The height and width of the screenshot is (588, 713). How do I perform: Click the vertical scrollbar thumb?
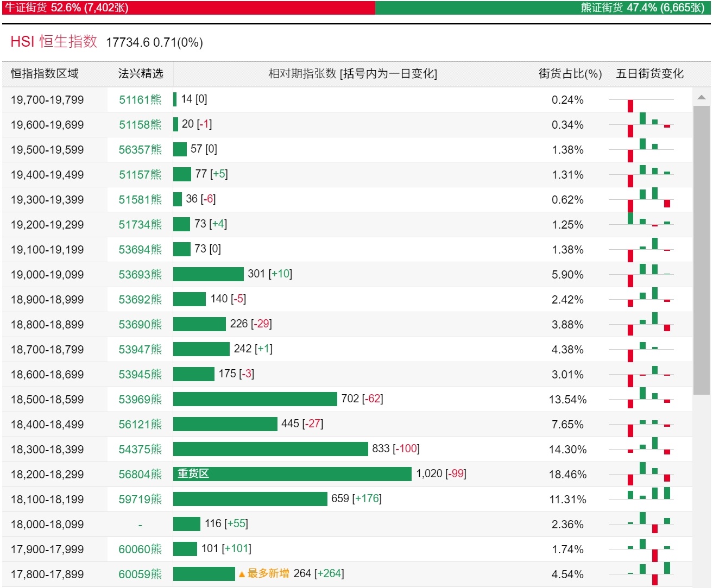coord(701,250)
